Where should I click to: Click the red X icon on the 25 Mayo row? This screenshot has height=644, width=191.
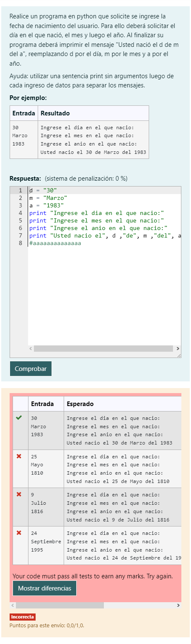[x=19, y=456]
